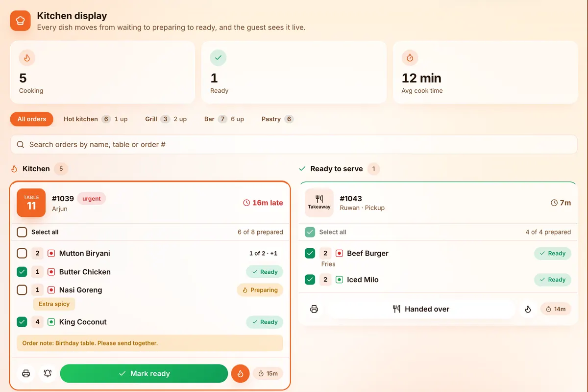Click the green Mark ready button

tap(144, 373)
